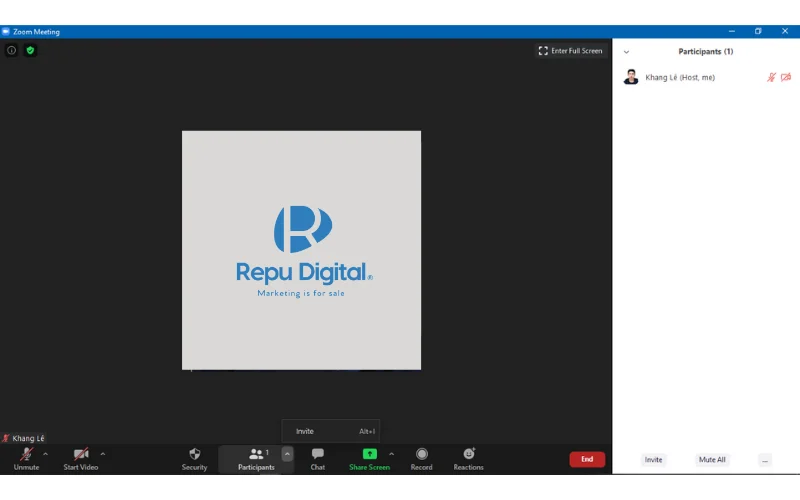
Task: Select Khang Lê (Host, me) participant row
Action: (706, 78)
